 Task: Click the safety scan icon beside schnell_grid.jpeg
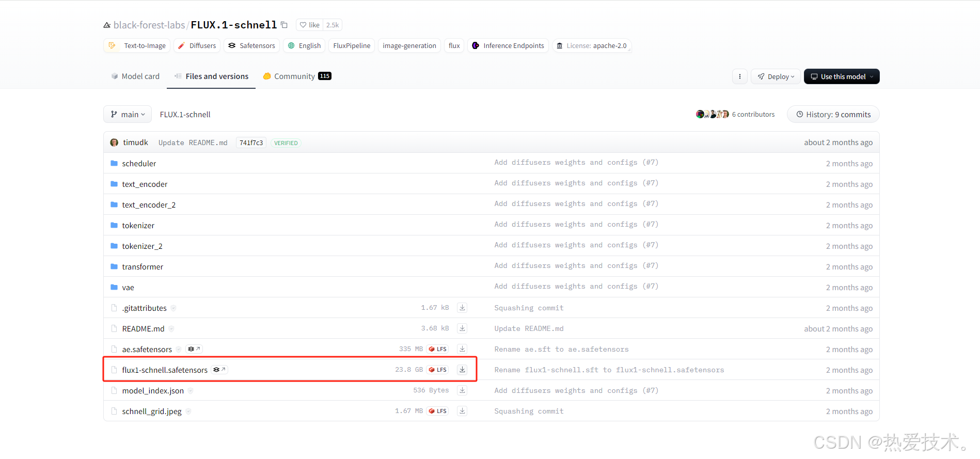(x=188, y=411)
